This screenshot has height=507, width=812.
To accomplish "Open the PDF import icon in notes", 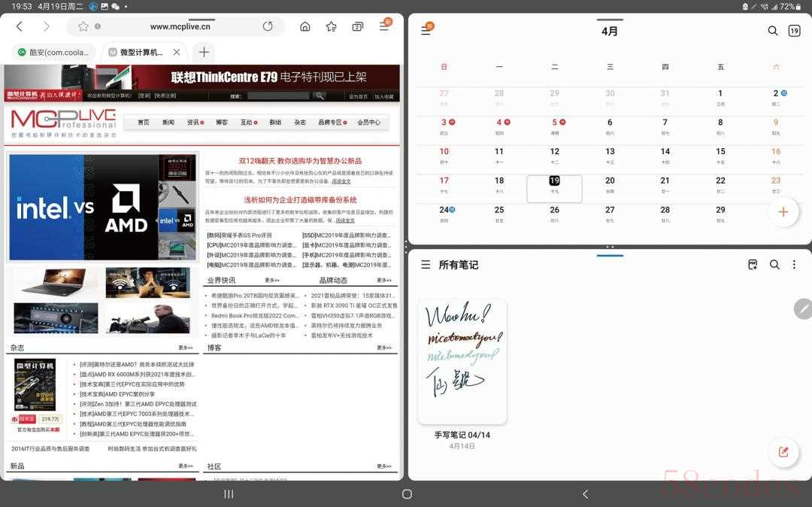I will pos(753,265).
